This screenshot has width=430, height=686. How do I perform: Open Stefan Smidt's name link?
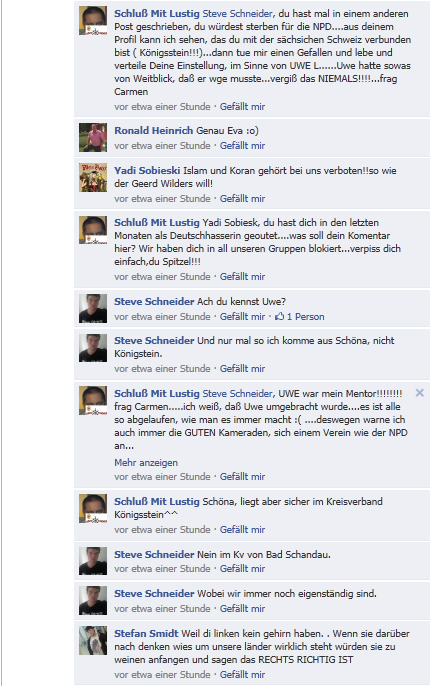146,634
